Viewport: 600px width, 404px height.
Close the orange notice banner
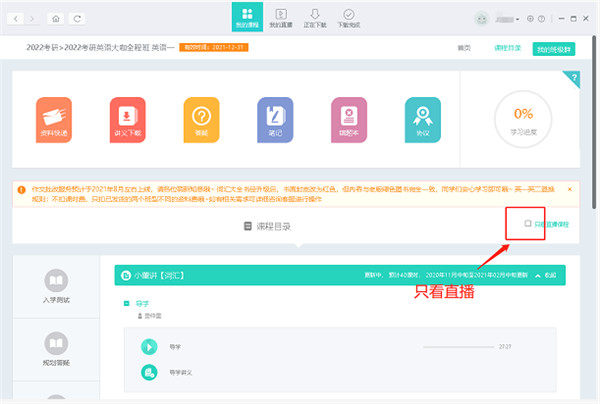click(570, 189)
